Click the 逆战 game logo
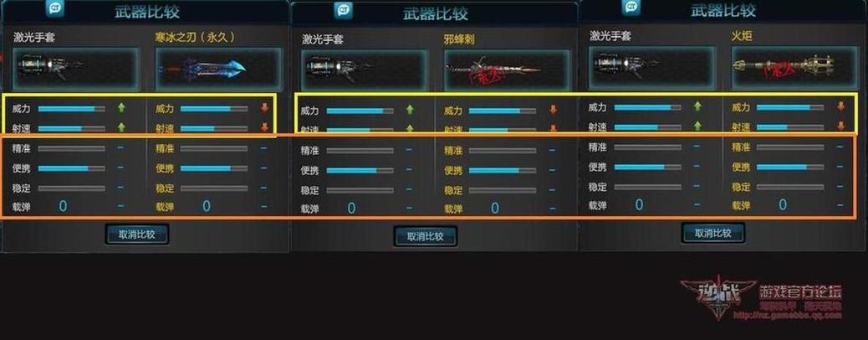Viewport: 868px width, 340px height. click(x=717, y=298)
